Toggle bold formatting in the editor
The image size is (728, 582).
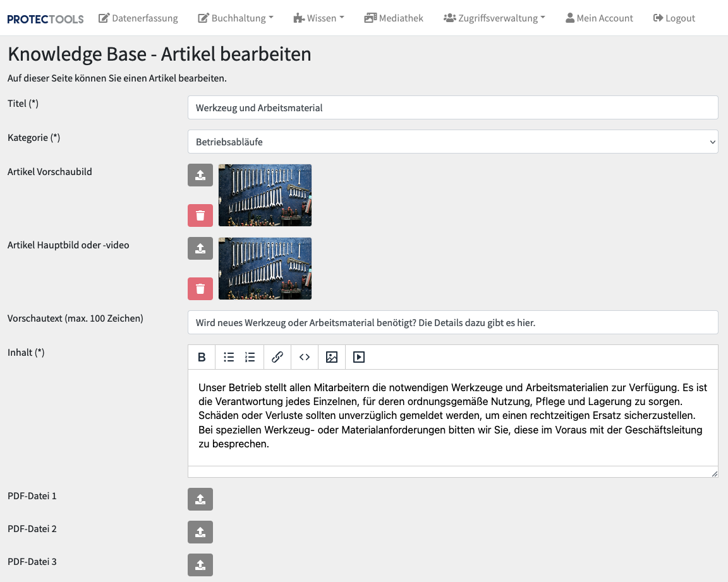[202, 357]
